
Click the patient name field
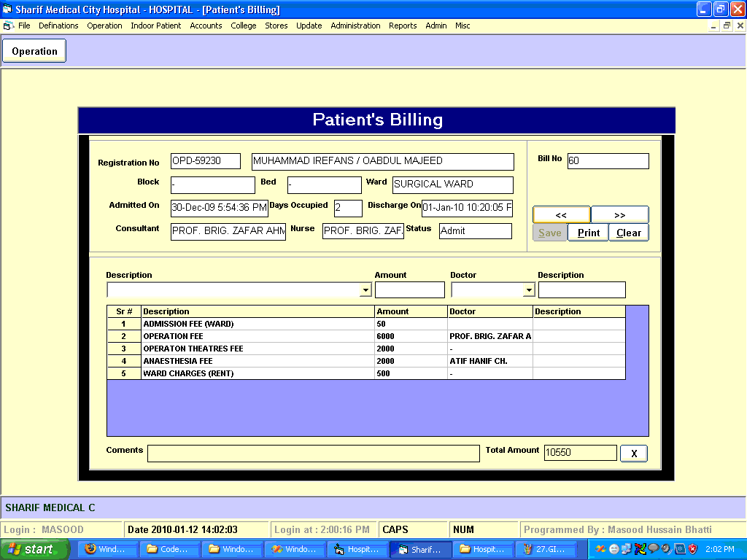click(382, 161)
